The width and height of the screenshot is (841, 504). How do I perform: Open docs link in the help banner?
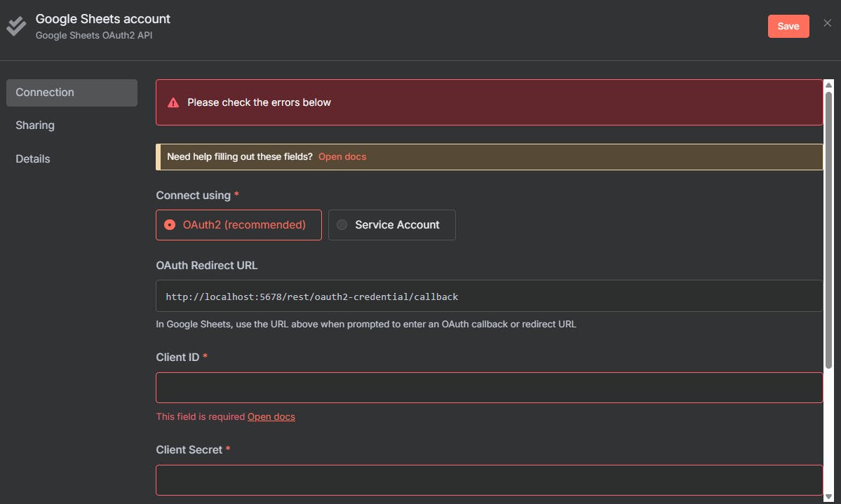point(342,156)
